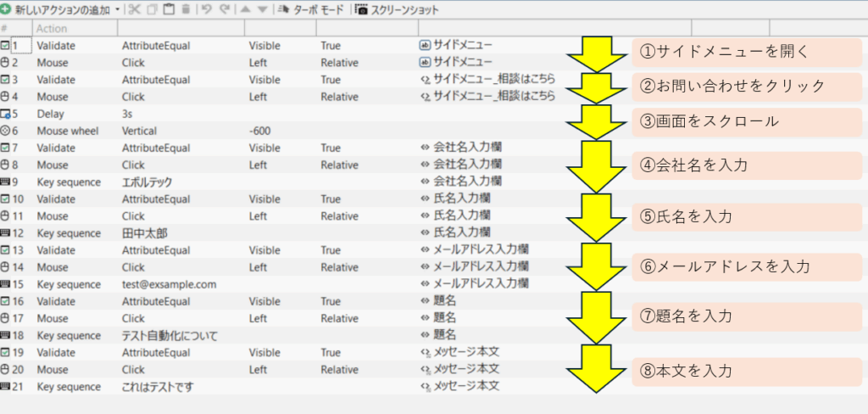Click the delete trash icon
The image size is (868, 414).
click(x=185, y=9)
